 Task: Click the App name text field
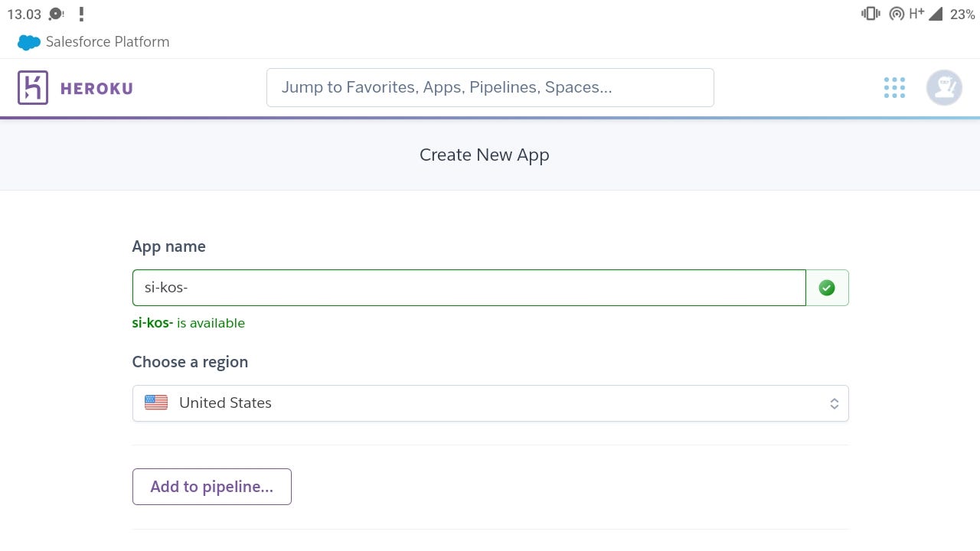coord(469,288)
